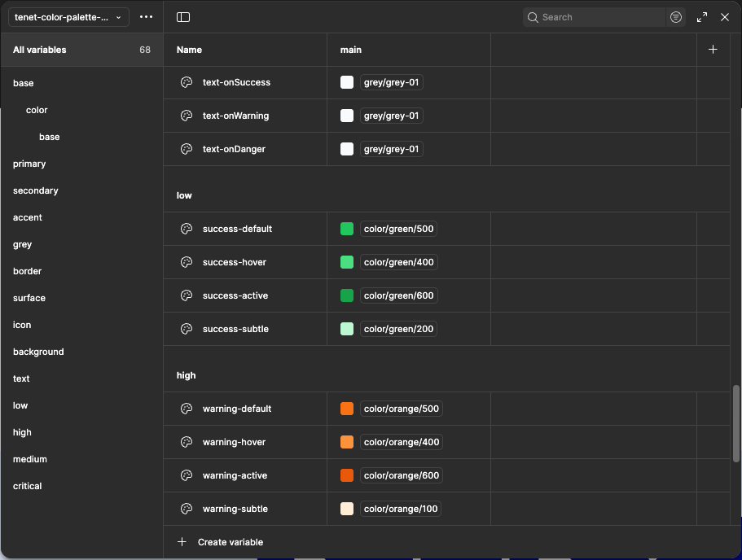
Task: Click the high group section heading
Action: tap(186, 375)
